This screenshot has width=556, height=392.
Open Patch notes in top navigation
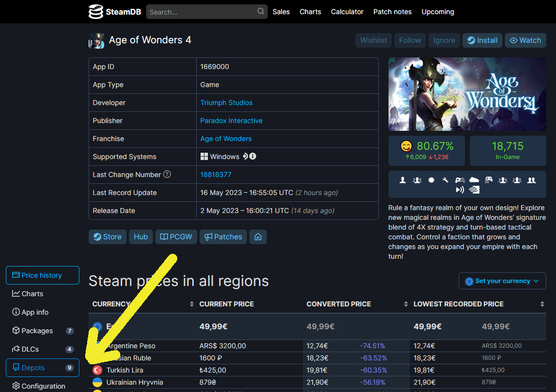tap(392, 12)
